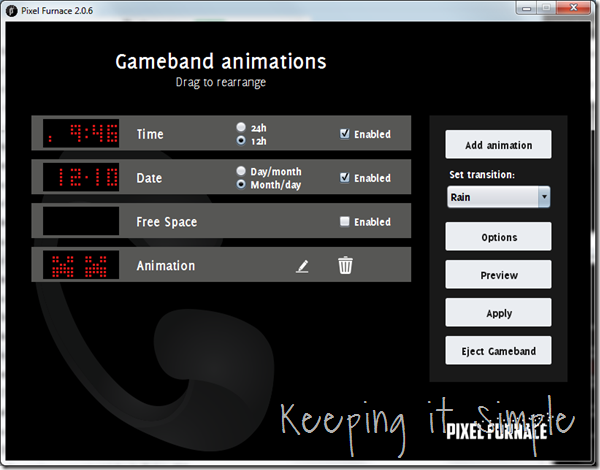This screenshot has height=470, width=600.
Task: Choose Day/month date format
Action: 241,171
